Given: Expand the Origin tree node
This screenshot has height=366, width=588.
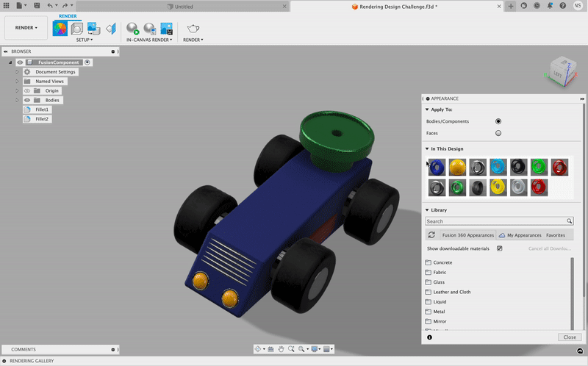Looking at the screenshot, I should (x=17, y=90).
